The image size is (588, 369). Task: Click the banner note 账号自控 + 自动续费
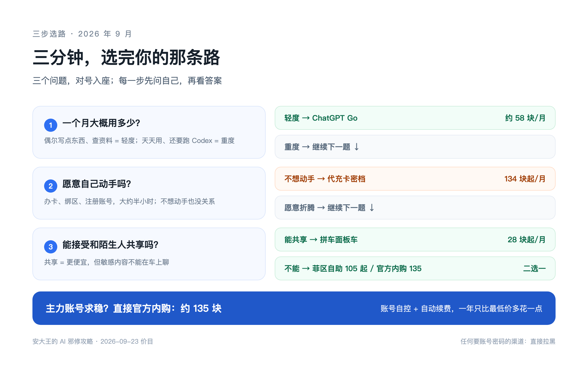pos(461,308)
